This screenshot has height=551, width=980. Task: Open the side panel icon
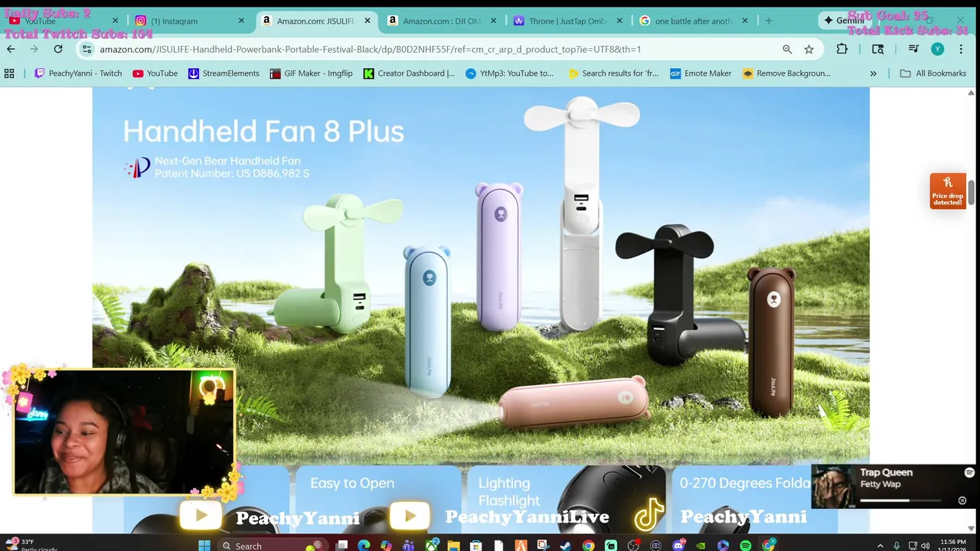[878, 49]
